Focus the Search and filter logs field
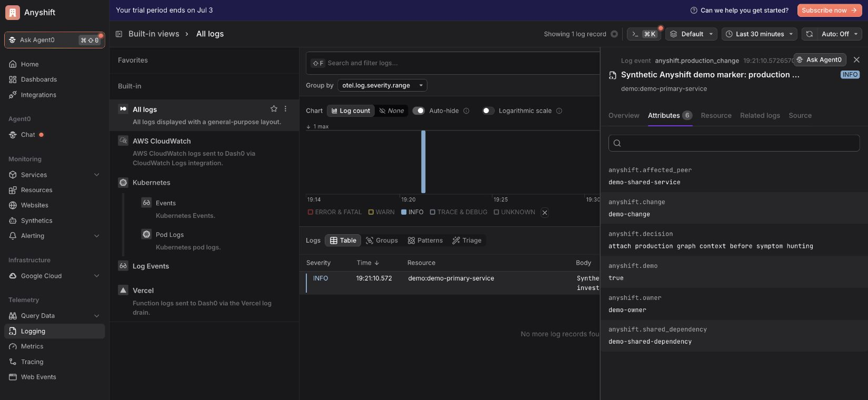The width and height of the screenshot is (868, 400). (x=453, y=63)
